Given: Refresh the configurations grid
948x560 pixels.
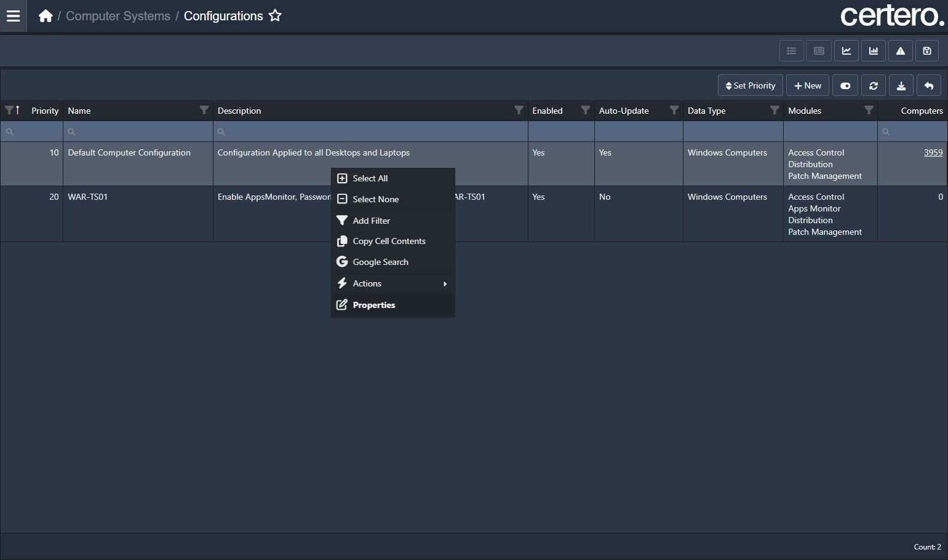Looking at the screenshot, I should pos(874,86).
